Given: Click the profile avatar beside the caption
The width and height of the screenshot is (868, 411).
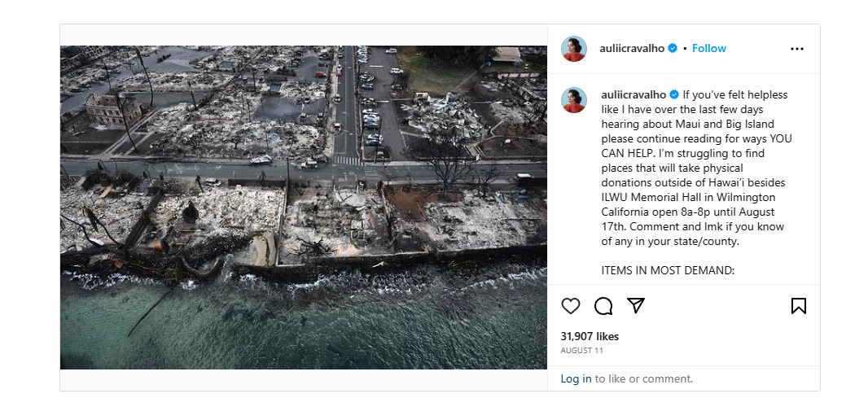Looking at the screenshot, I should tap(573, 100).
